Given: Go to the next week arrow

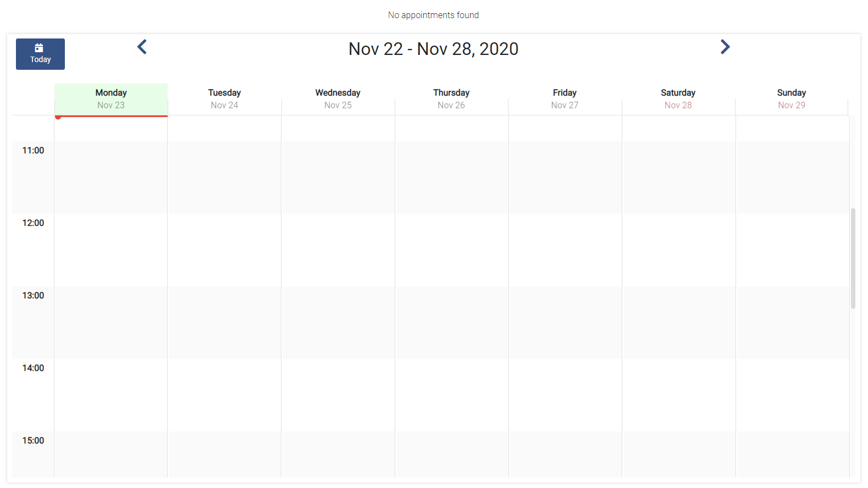Looking at the screenshot, I should coord(725,47).
